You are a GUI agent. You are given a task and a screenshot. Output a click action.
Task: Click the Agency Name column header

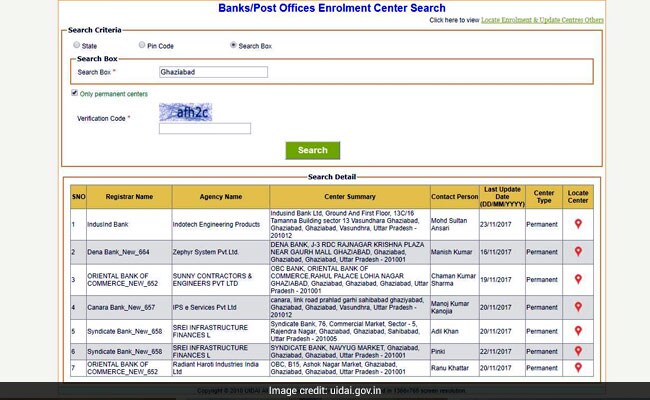(221, 197)
